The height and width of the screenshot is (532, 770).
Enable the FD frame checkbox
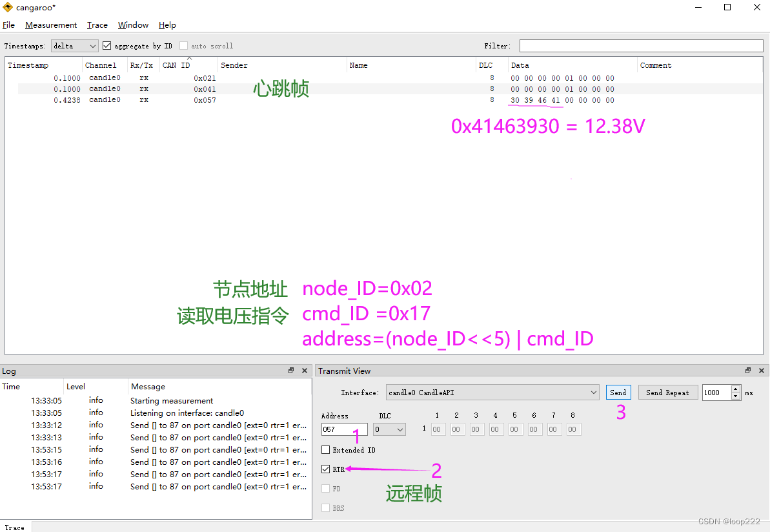tap(326, 488)
